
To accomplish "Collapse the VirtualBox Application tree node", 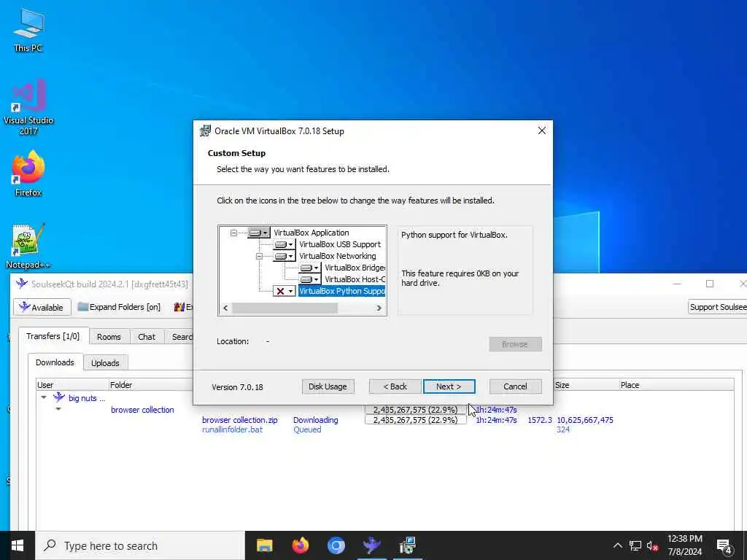I will [233, 233].
